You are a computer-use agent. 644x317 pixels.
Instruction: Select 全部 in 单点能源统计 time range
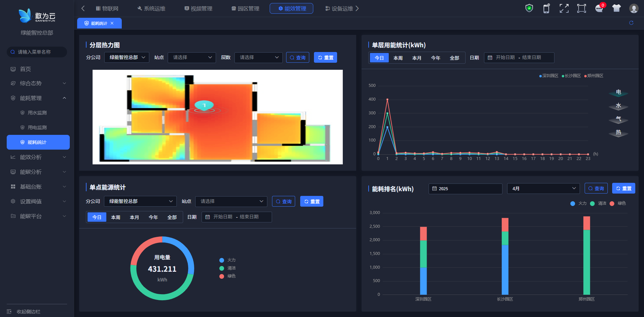[x=172, y=217]
